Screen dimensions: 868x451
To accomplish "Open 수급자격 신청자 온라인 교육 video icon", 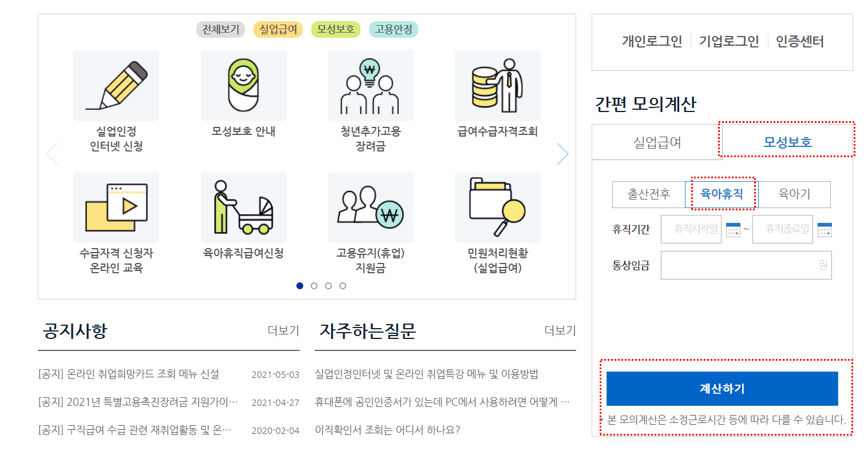I will pos(116,207).
